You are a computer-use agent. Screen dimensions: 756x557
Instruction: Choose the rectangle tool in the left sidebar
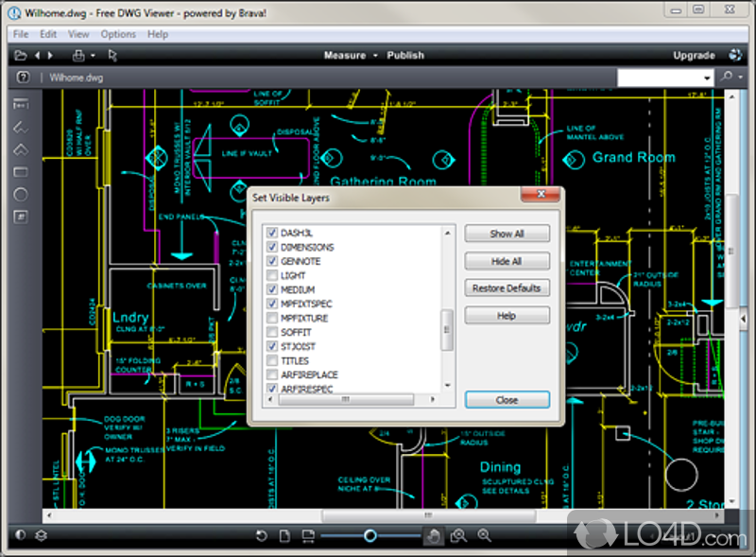21,172
